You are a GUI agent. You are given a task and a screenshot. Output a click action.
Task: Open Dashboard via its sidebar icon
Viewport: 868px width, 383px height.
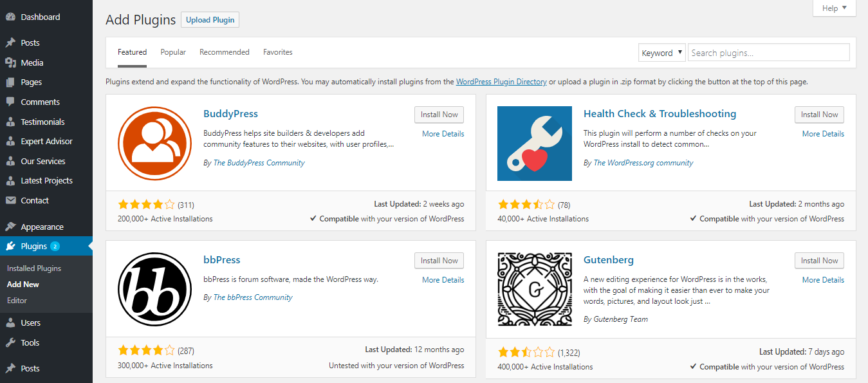pos(10,17)
